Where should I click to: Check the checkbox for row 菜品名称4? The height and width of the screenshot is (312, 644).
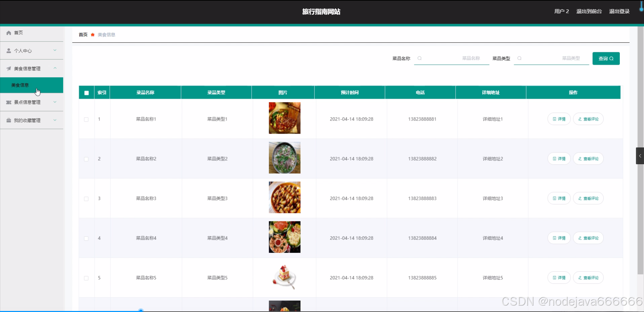tap(86, 238)
